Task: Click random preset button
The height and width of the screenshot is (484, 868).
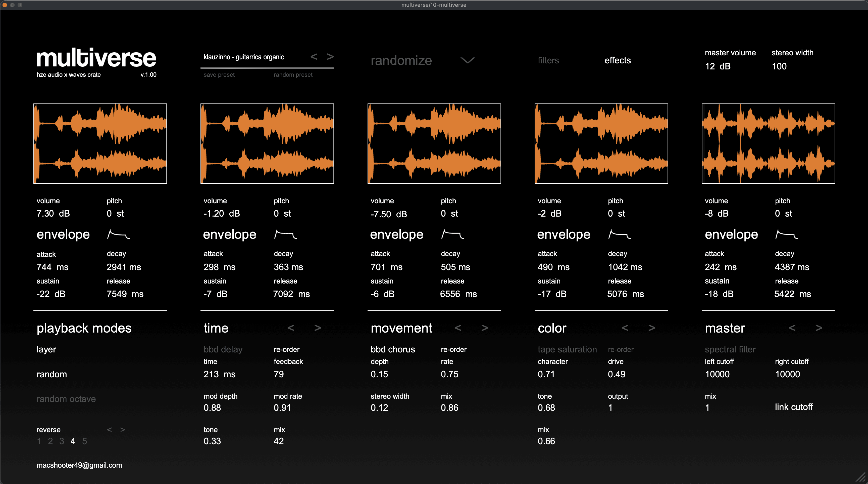Action: pyautogui.click(x=293, y=75)
